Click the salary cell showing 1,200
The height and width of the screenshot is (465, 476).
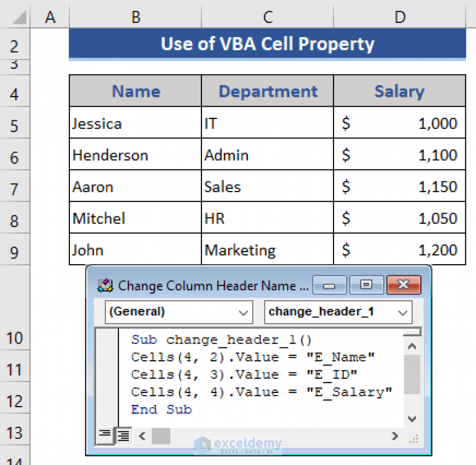(x=400, y=249)
